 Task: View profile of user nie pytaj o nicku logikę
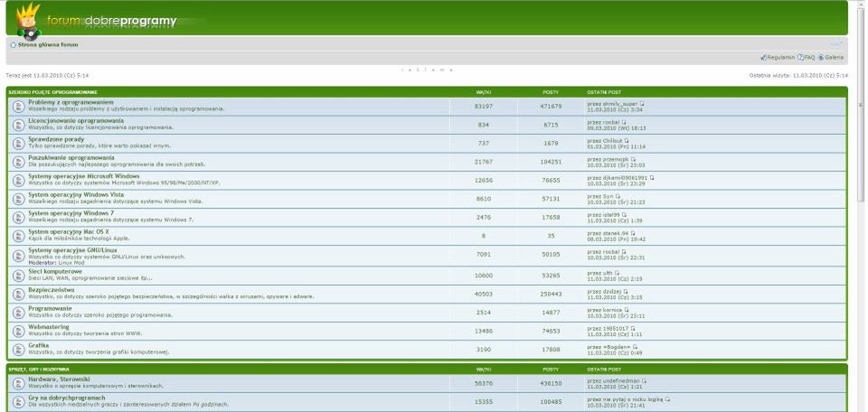(x=633, y=398)
